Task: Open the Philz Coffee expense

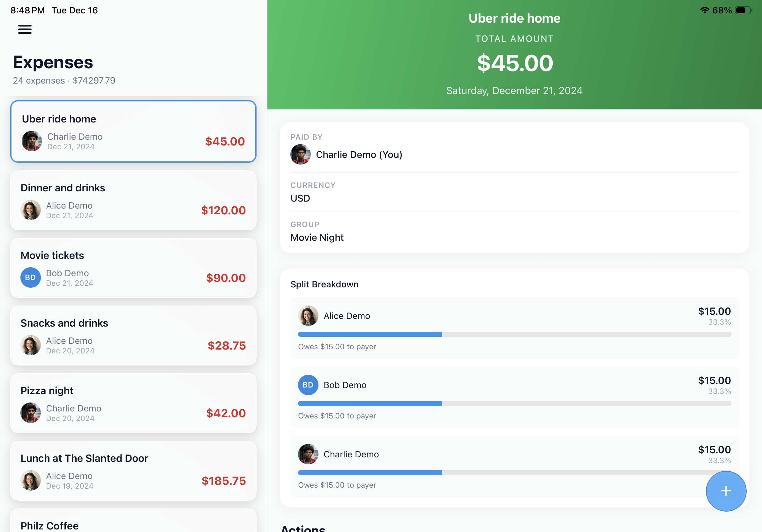Action: point(133,525)
